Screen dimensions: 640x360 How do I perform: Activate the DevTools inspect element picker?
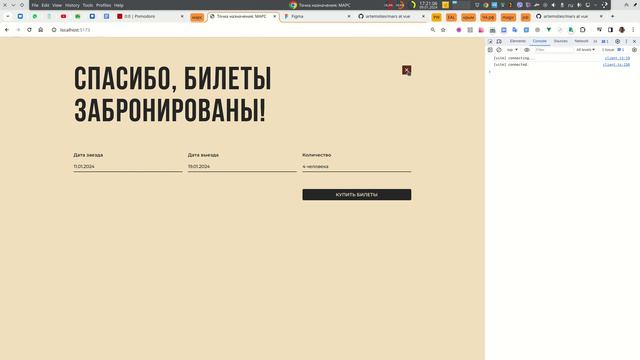(490, 41)
